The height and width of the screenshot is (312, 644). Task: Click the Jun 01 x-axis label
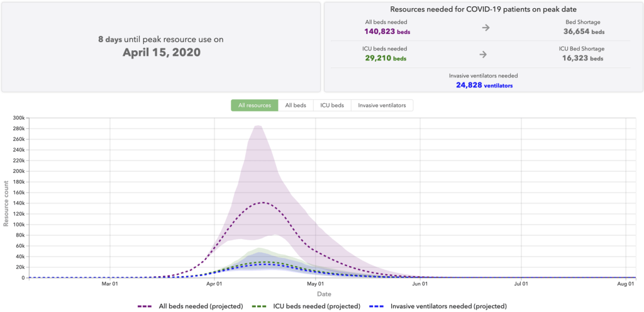420,285
